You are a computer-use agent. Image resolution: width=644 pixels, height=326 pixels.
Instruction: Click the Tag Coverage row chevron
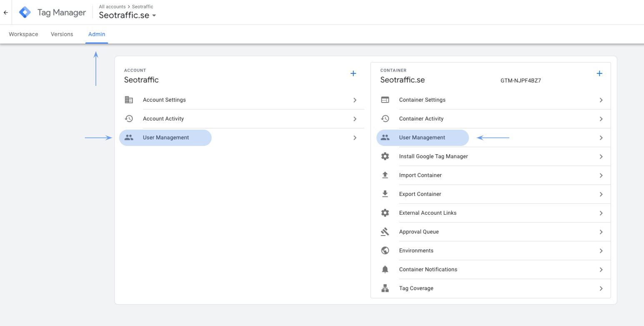tap(601, 288)
